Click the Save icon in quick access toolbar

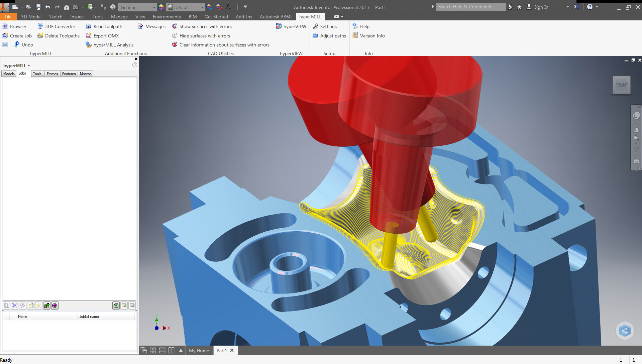(x=38, y=7)
